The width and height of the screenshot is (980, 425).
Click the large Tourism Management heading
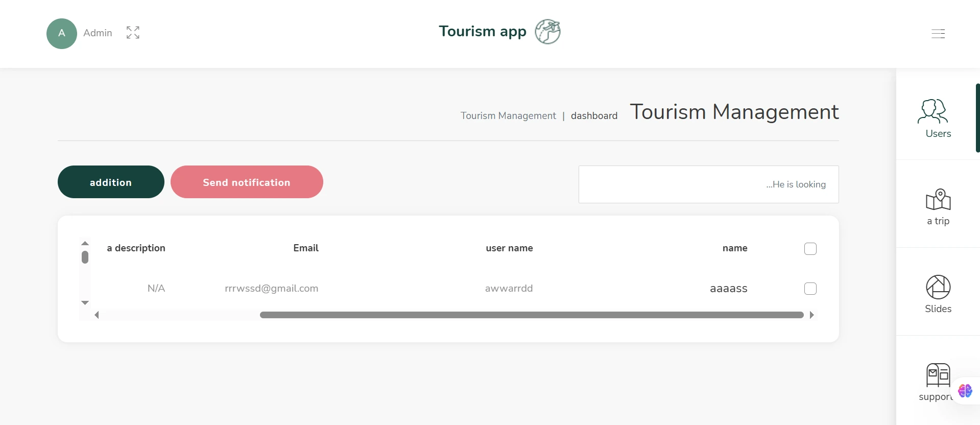(734, 112)
